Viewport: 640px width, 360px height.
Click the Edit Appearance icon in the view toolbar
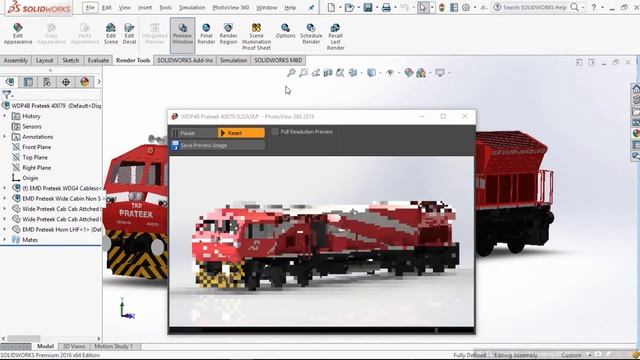point(409,73)
